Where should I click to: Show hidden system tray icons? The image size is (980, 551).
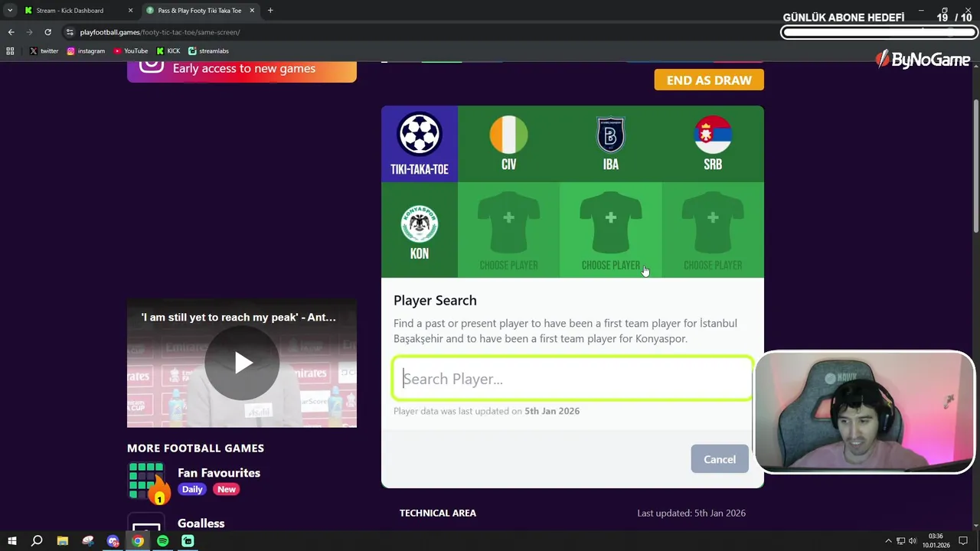coord(888,541)
